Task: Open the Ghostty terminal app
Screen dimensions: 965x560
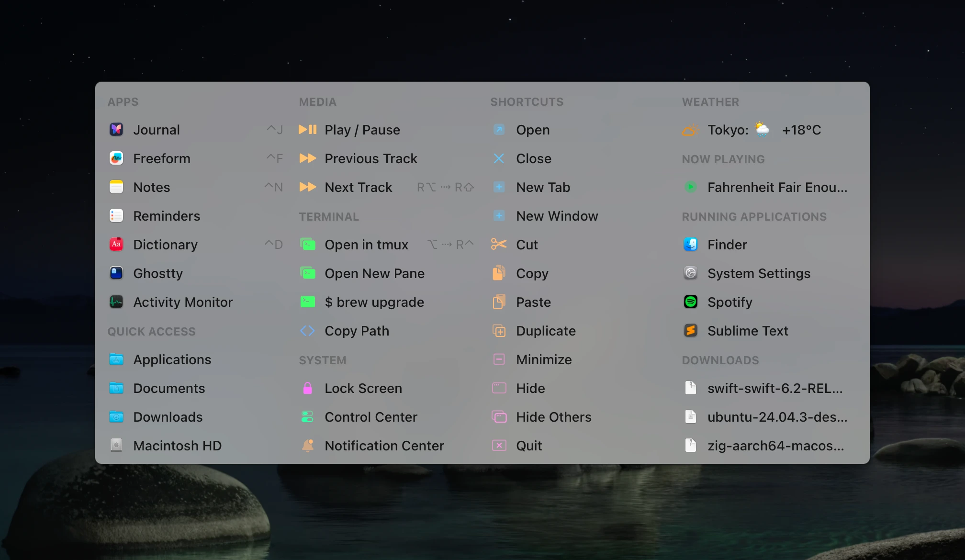Action: [x=158, y=273]
